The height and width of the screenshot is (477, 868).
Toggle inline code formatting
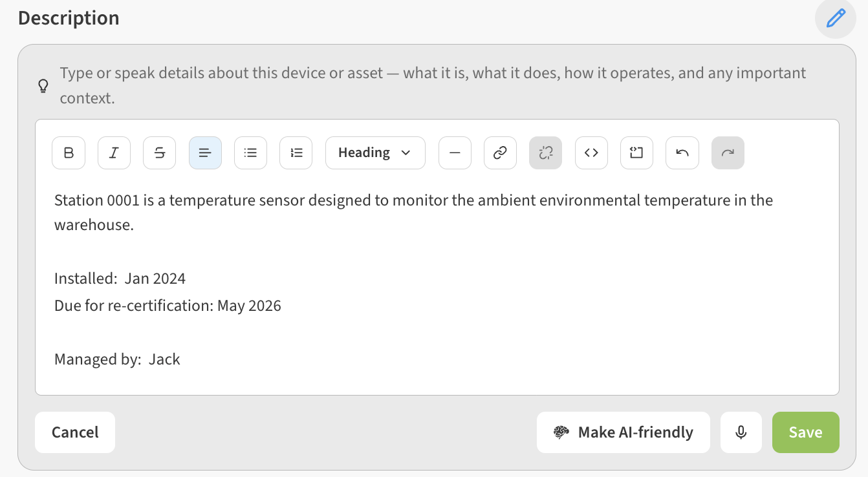[x=591, y=153]
